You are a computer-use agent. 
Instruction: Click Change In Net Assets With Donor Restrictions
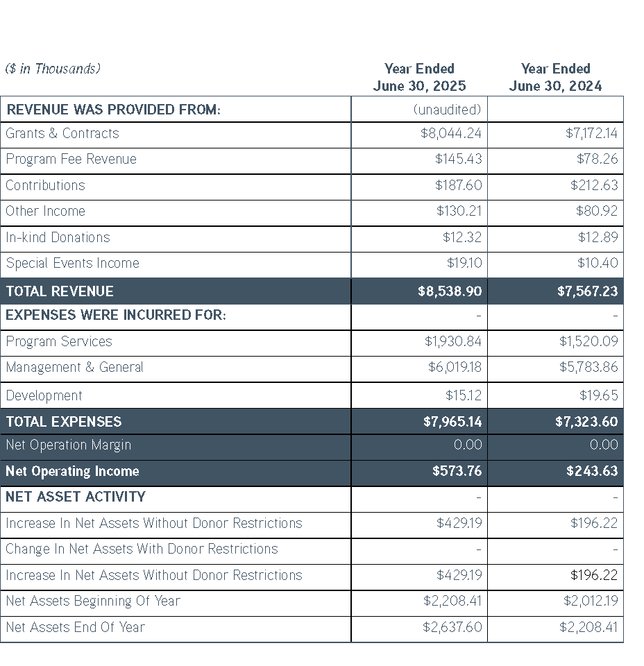click(x=142, y=549)
